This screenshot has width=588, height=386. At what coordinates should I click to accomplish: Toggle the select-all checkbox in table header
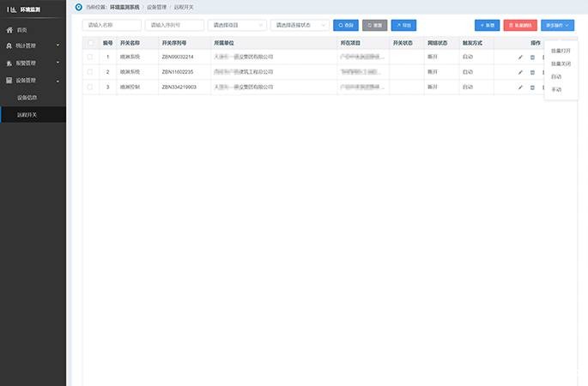(90, 42)
